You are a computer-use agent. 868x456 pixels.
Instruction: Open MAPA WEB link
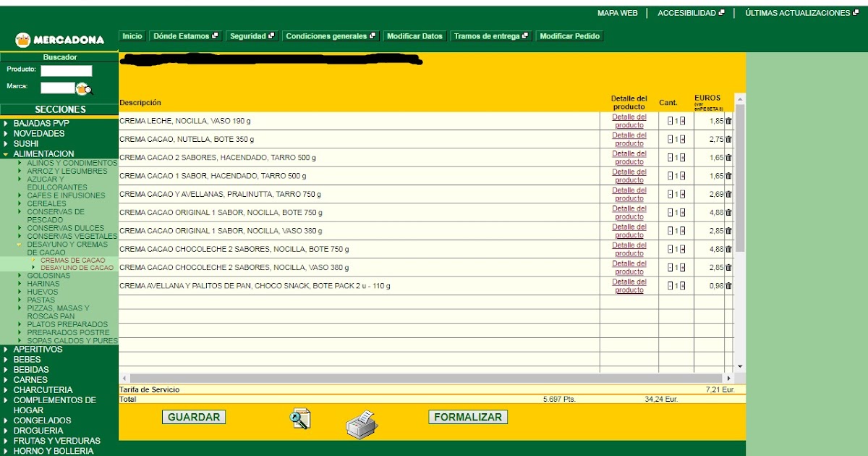click(617, 13)
